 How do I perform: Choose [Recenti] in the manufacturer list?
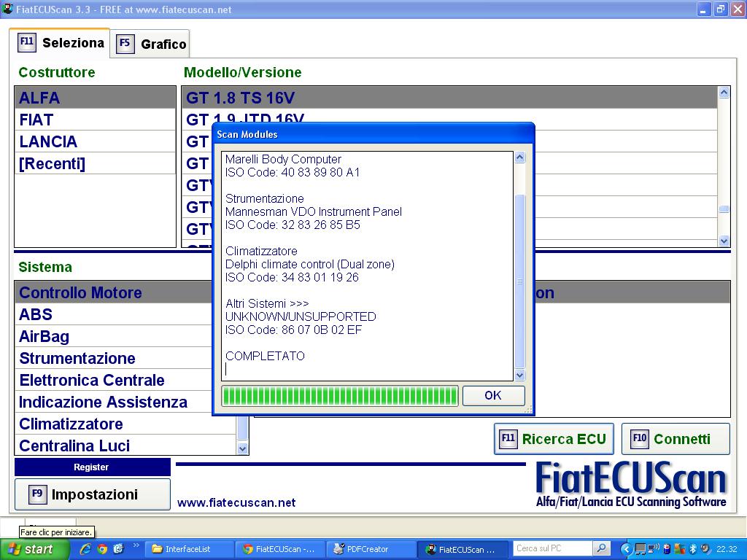tap(96, 163)
